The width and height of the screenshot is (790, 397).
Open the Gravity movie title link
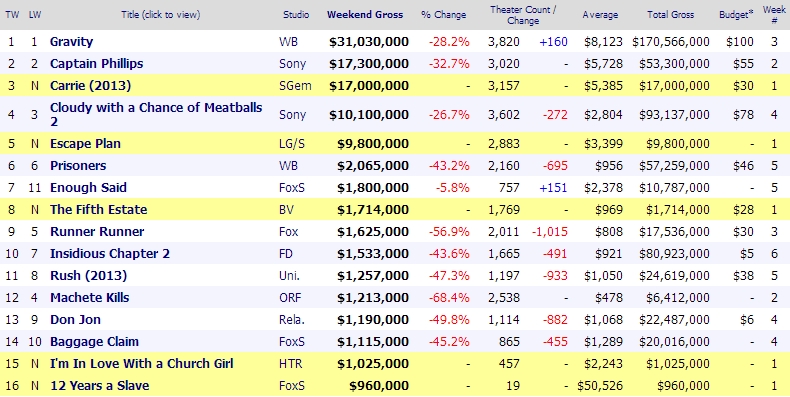(71, 42)
